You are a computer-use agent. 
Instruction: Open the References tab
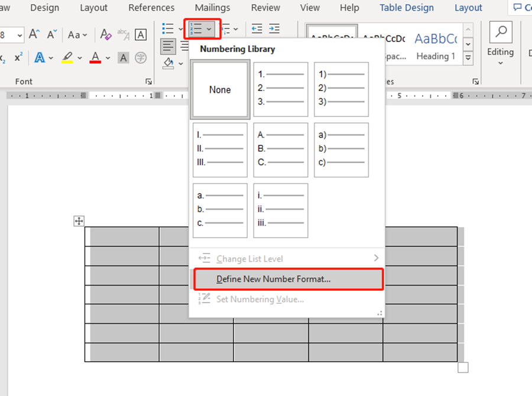[151, 8]
